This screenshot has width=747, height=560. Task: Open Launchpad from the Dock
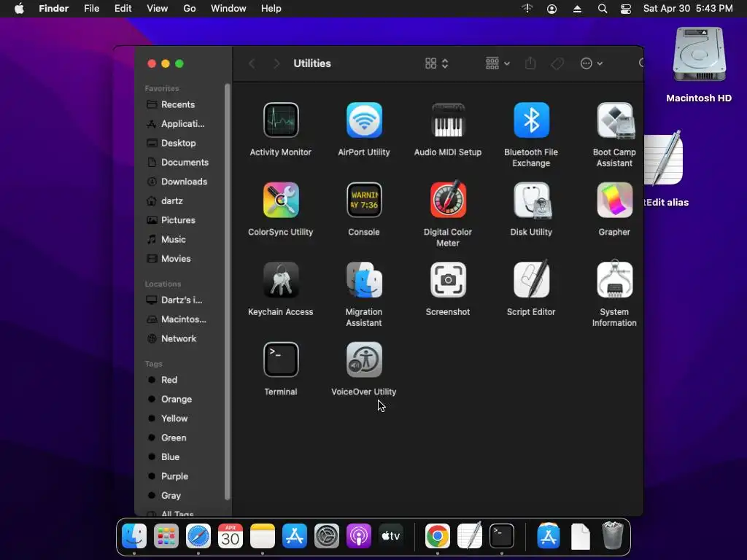pyautogui.click(x=166, y=536)
